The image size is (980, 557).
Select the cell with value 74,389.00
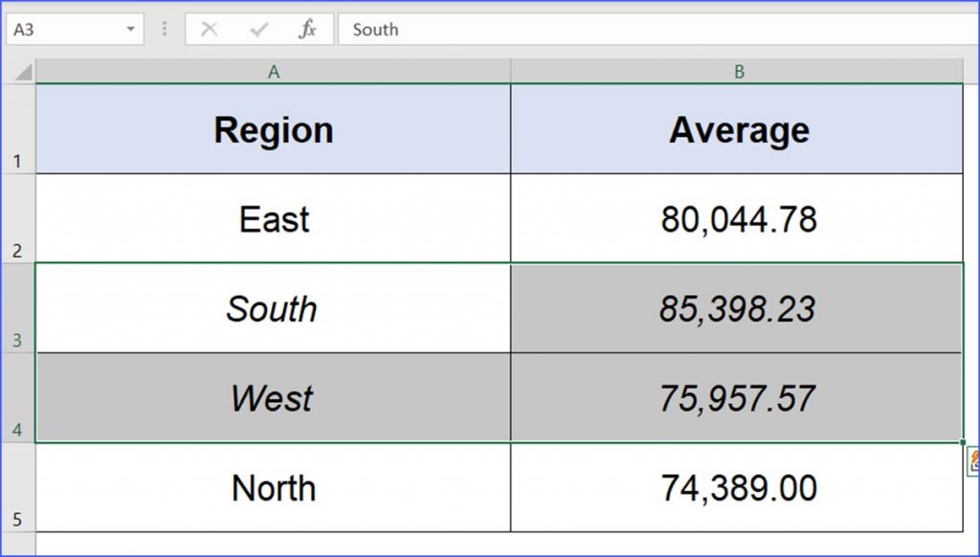(x=738, y=488)
